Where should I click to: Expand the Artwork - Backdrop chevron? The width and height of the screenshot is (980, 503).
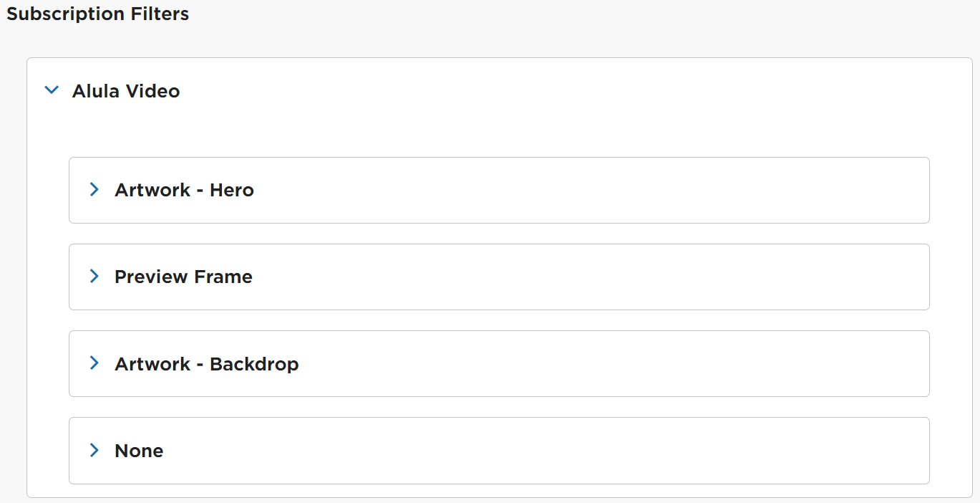[94, 363]
